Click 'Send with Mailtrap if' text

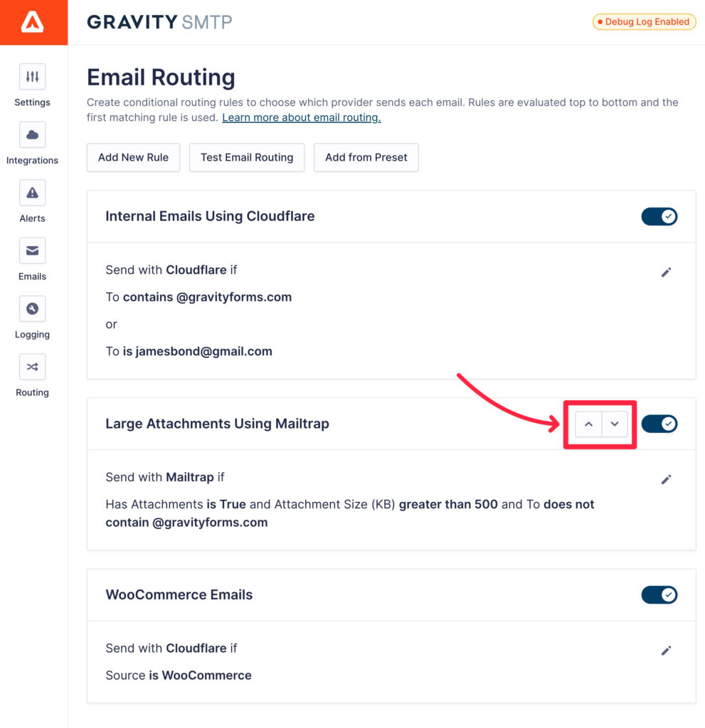pos(165,477)
